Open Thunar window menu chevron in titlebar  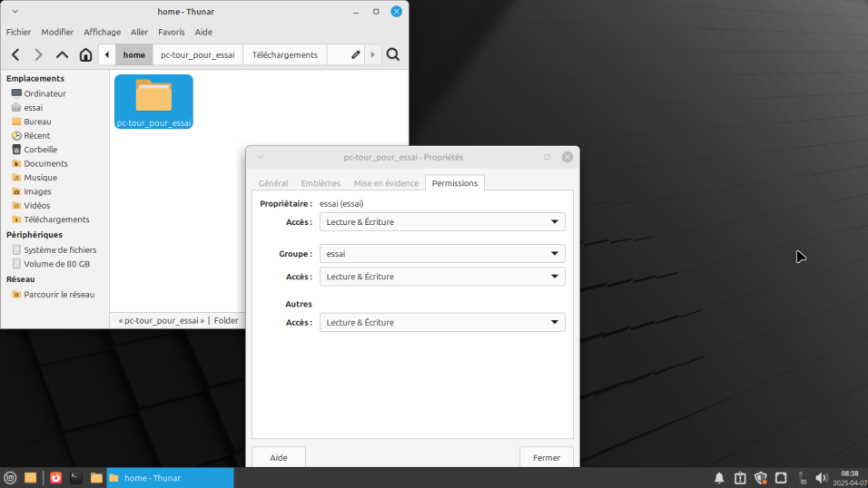[15, 12]
